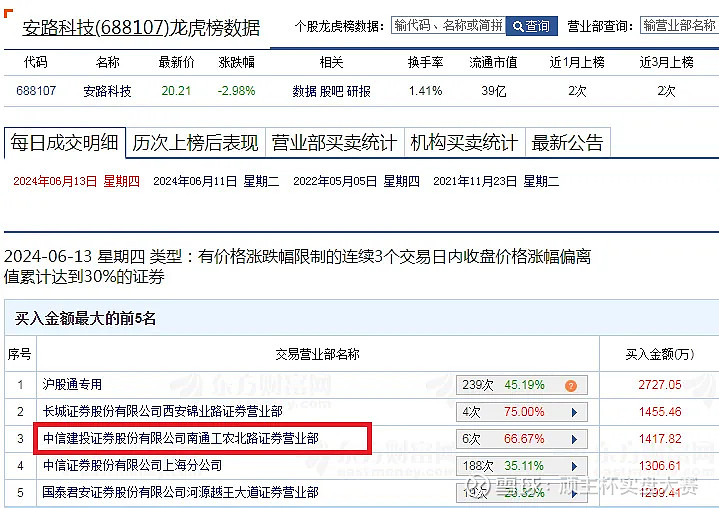Screen dimensions: 719x508
Task: Select date 2024年06月13日 星期四
Action: pos(77,181)
